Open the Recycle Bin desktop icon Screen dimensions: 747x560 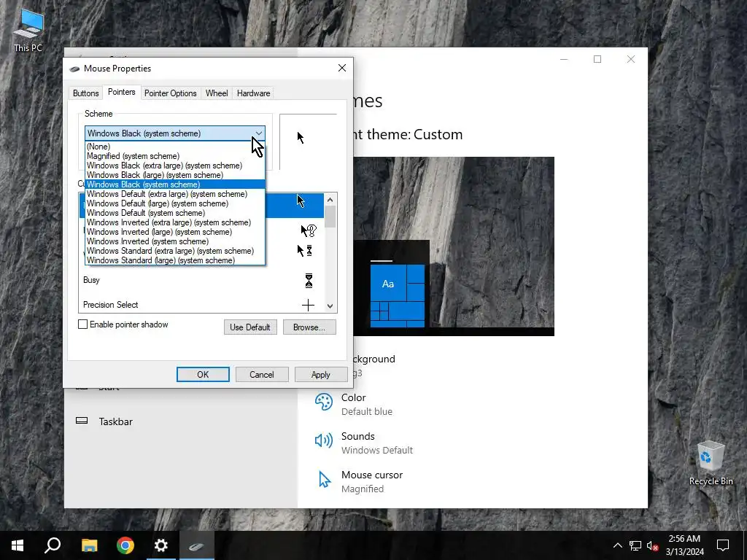pyautogui.click(x=711, y=463)
